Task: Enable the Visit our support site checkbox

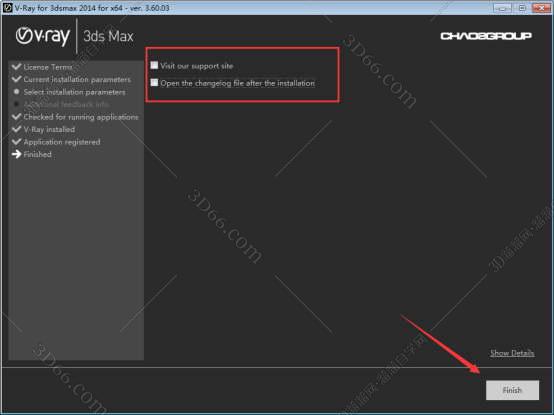Action: [x=154, y=65]
